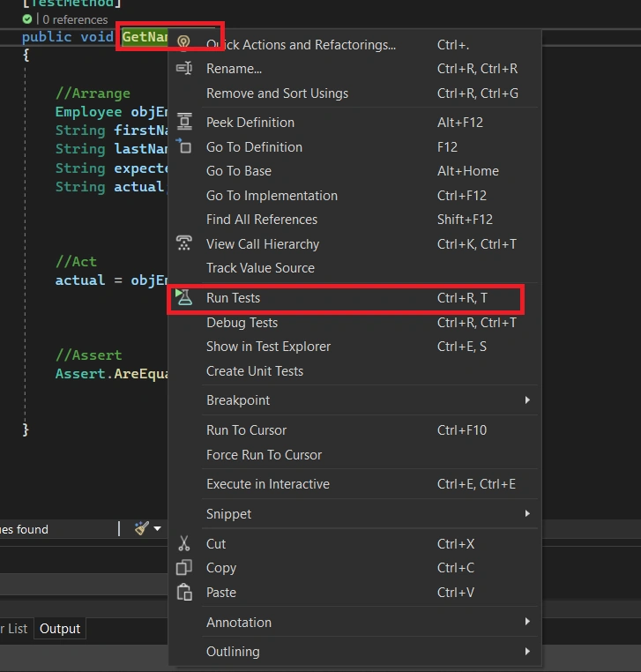Switch to the Output tab
The width and height of the screenshot is (641, 672).
click(x=60, y=628)
